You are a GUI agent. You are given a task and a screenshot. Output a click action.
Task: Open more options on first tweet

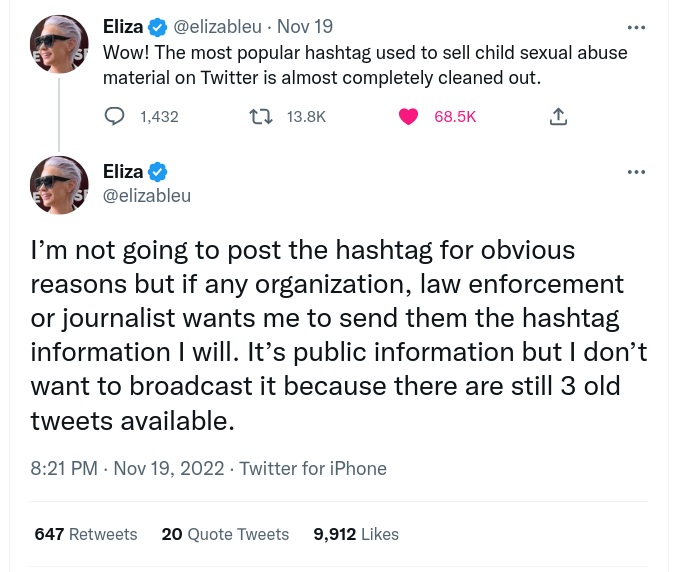(x=636, y=27)
